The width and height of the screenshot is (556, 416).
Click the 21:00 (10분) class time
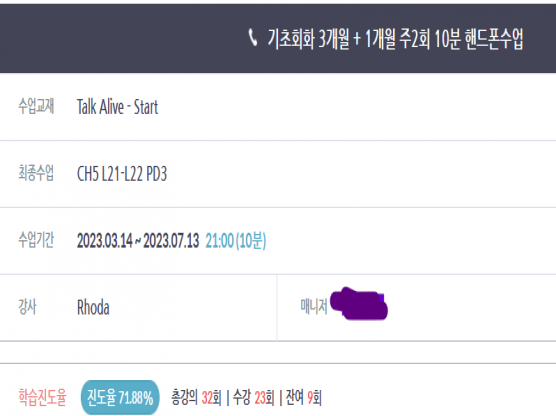click(x=236, y=241)
